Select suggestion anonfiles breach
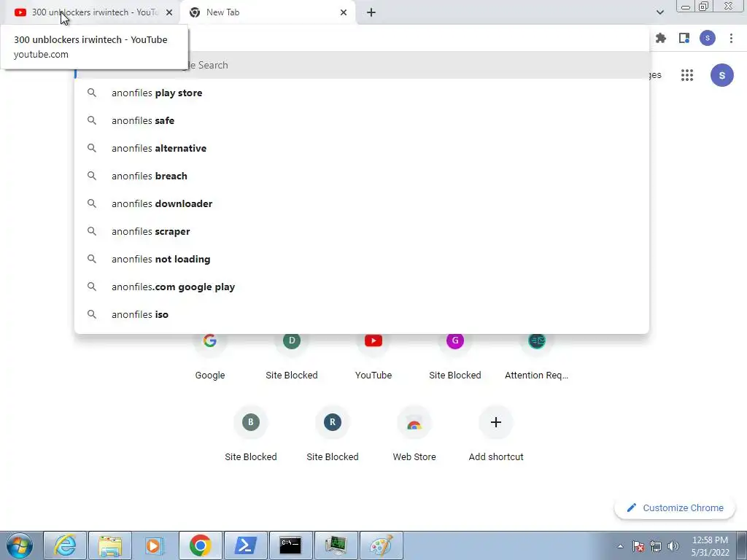Image resolution: width=747 pixels, height=560 pixels. pos(362,176)
